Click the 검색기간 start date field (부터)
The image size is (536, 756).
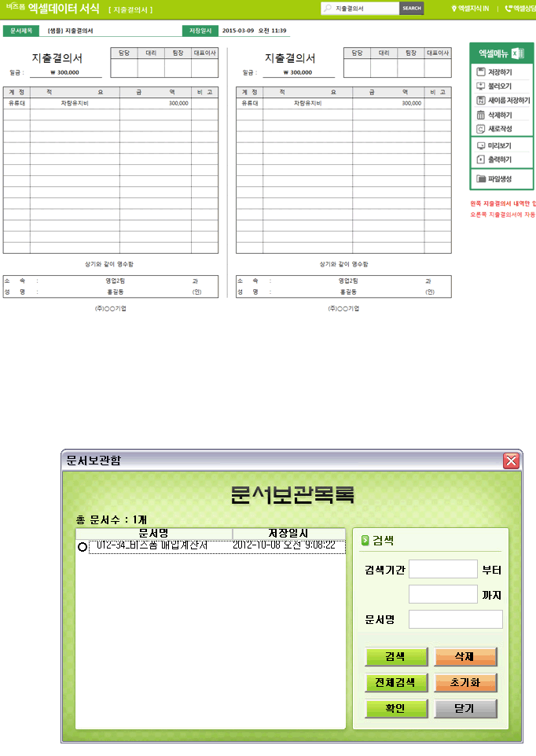click(443, 569)
